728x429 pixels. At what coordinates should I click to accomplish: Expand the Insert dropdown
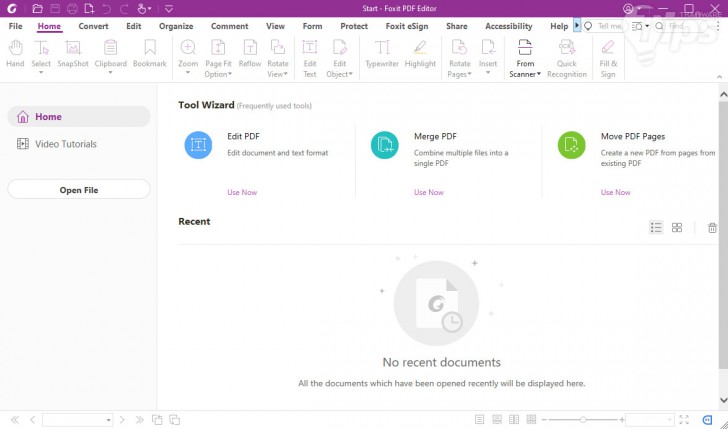488,72
